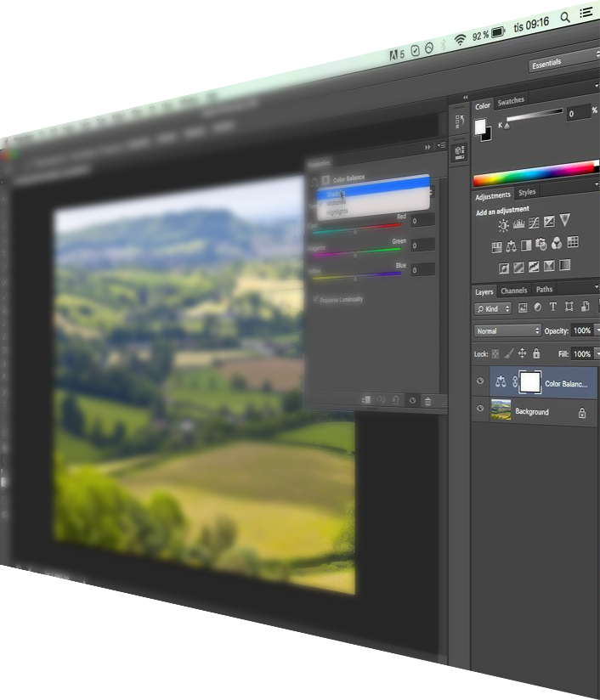The height and width of the screenshot is (700, 600).
Task: Open the Opacity slider arrow
Action: tap(597, 330)
